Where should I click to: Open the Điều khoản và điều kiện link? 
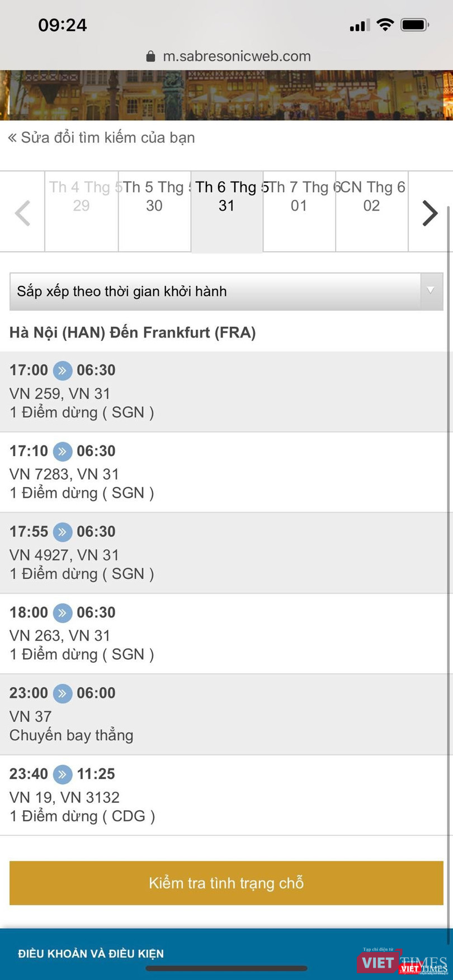[91, 953]
